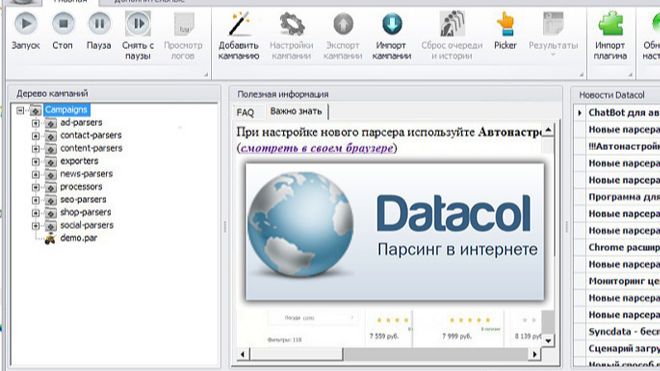Click the news row arrow beside ChatBot
The height and width of the screenshot is (371, 660).
click(580, 113)
